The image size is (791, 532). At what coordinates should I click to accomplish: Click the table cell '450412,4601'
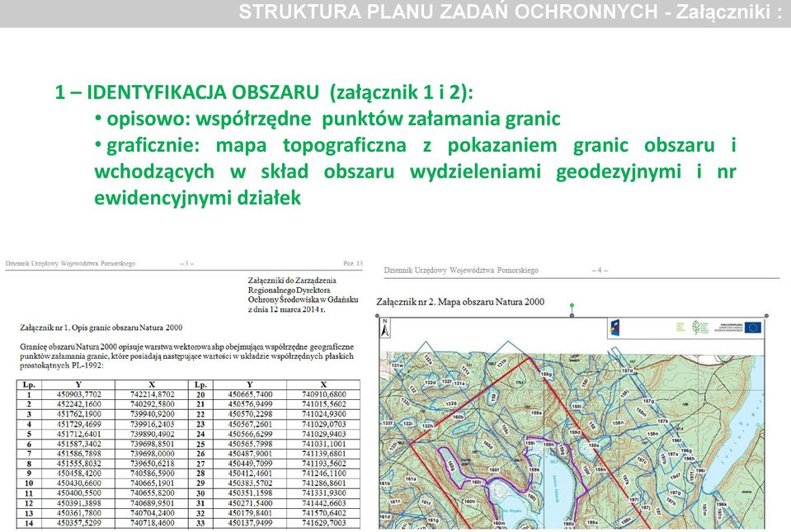pyautogui.click(x=250, y=473)
